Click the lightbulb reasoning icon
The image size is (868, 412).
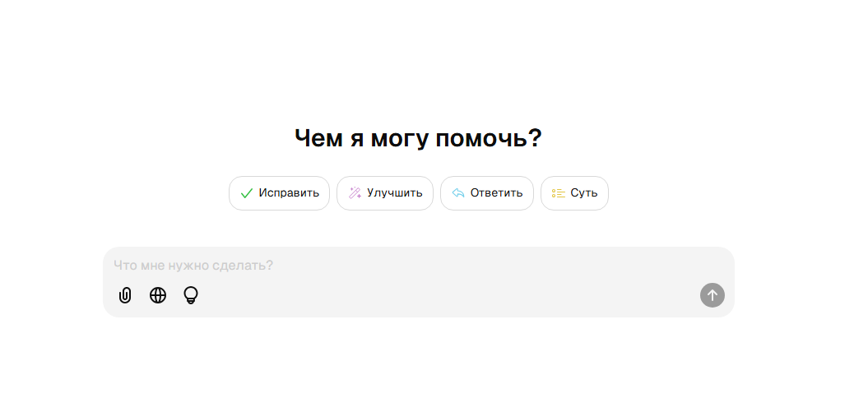191,295
